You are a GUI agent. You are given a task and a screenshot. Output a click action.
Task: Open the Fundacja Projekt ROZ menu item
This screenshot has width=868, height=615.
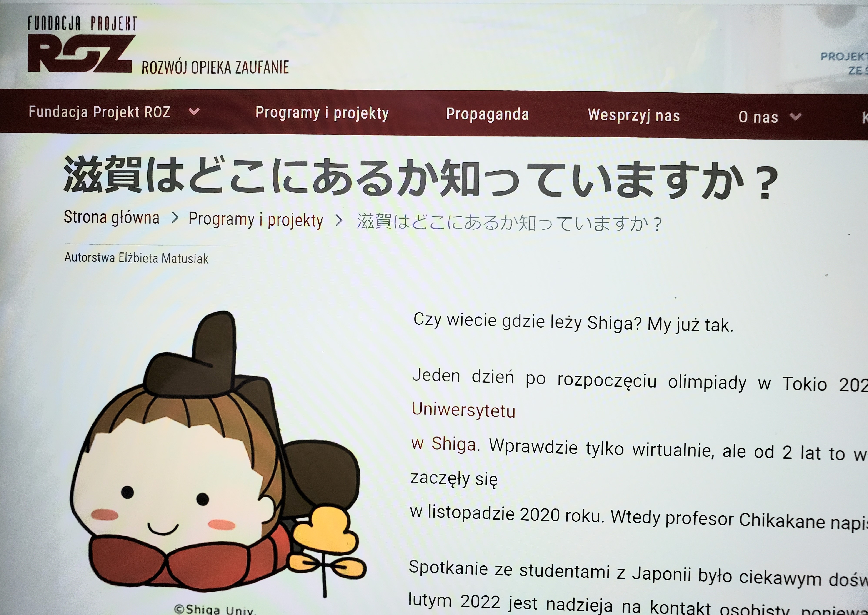pos(100,112)
